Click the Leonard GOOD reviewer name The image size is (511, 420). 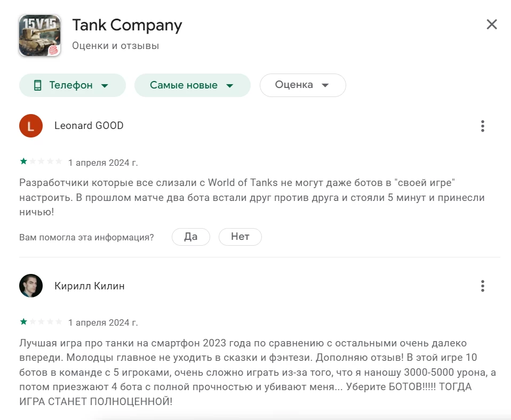coord(89,126)
